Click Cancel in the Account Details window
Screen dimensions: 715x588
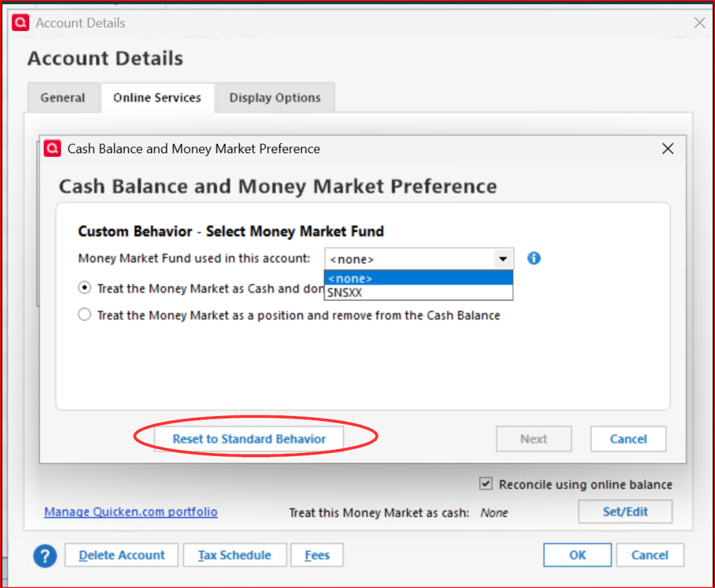[650, 555]
